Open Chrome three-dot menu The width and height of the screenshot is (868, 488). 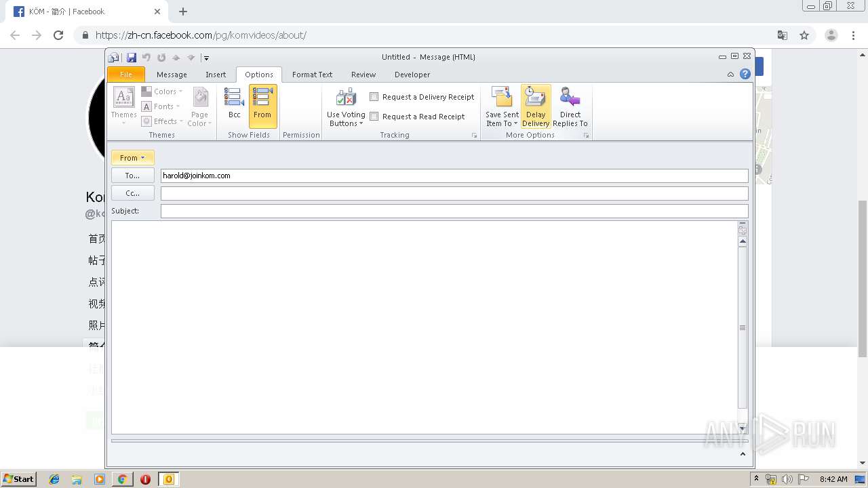(853, 35)
